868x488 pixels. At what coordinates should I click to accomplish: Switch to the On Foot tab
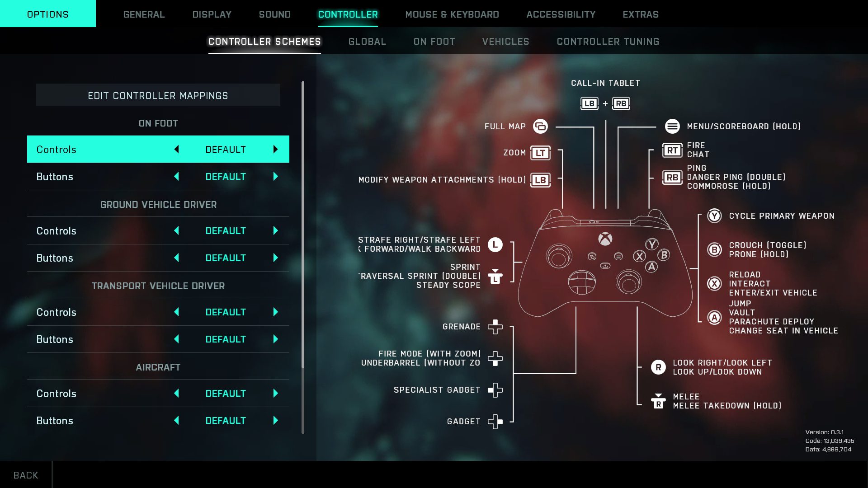point(434,41)
